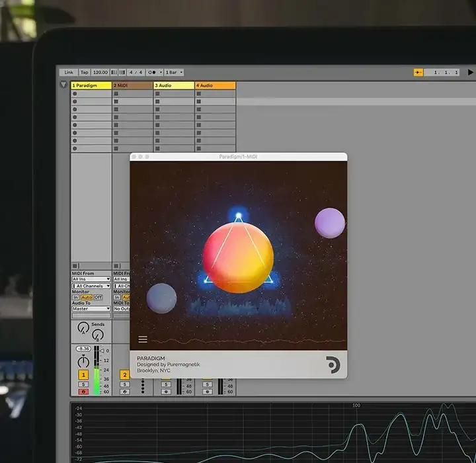Screen dimensions: 476x463
Task: Open the Paradigm hamburger menu icon
Action: click(x=143, y=339)
